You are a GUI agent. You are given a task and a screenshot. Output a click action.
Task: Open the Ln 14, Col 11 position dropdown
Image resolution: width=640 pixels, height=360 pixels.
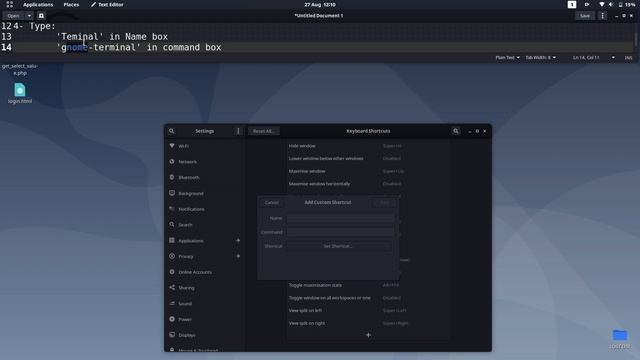593,58
